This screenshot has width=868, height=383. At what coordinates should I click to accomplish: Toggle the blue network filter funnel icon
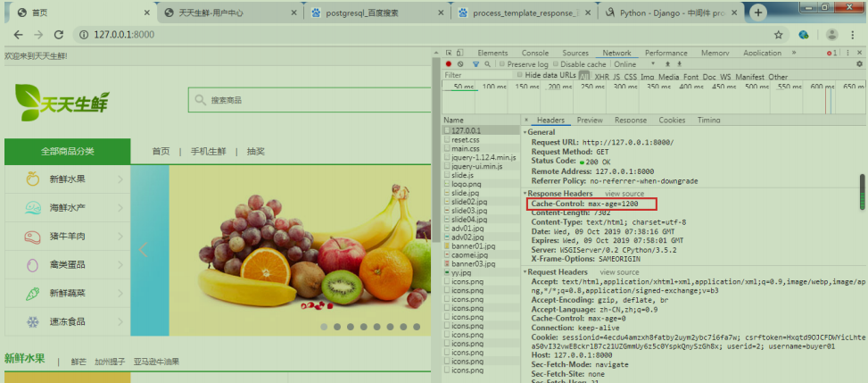475,64
